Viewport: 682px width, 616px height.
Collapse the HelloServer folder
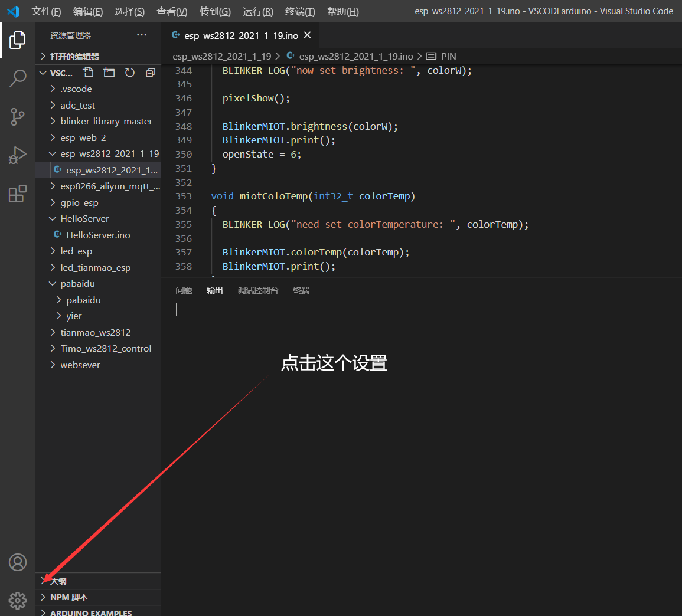(98, 219)
